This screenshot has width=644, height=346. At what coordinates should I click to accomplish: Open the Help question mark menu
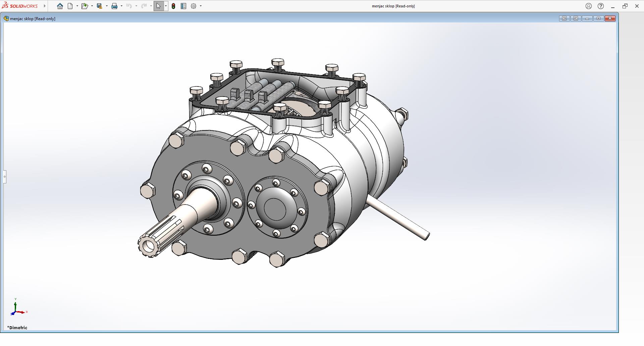pyautogui.click(x=601, y=6)
